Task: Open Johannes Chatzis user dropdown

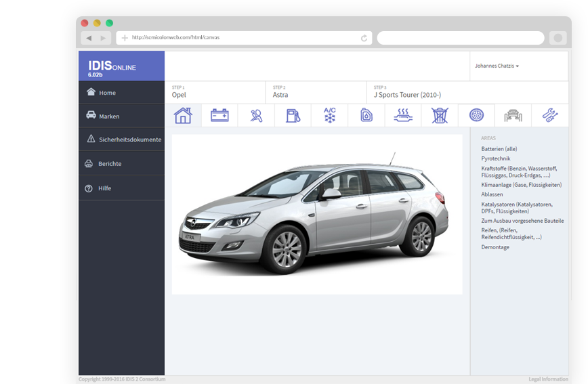Action: tap(497, 66)
